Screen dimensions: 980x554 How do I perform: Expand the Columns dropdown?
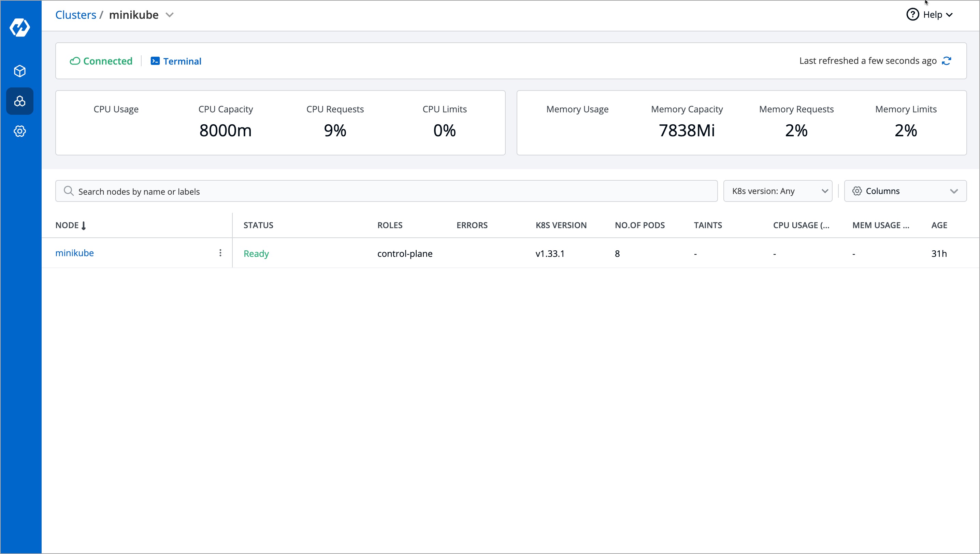[905, 191]
